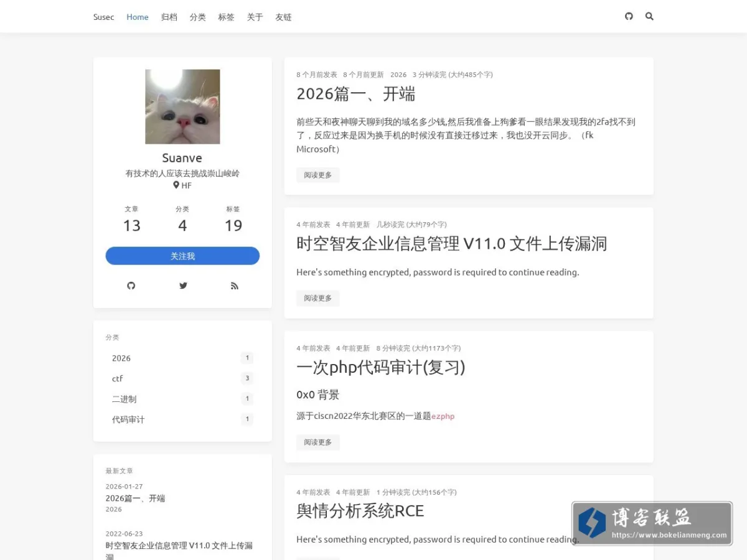Open post 时空智友企业信息管理 V11.0 文件上传漏洞 in main list
Viewport: 747px width, 560px height.
click(x=451, y=243)
